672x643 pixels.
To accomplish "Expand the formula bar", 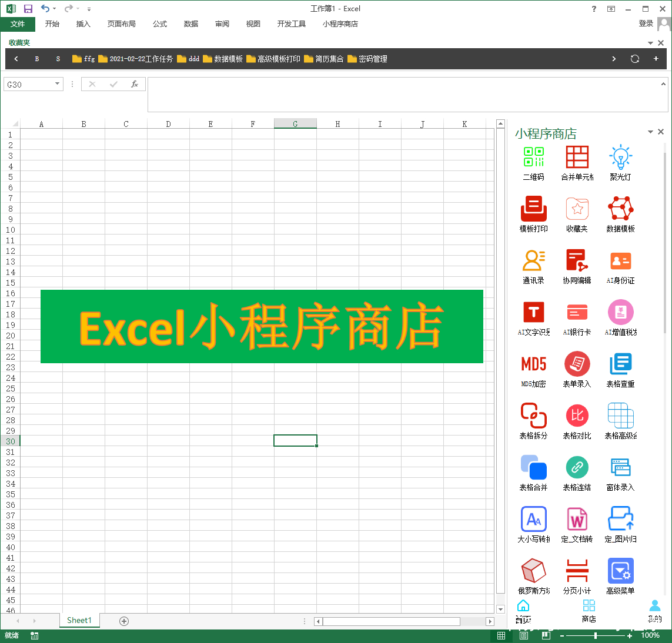I will click(663, 85).
